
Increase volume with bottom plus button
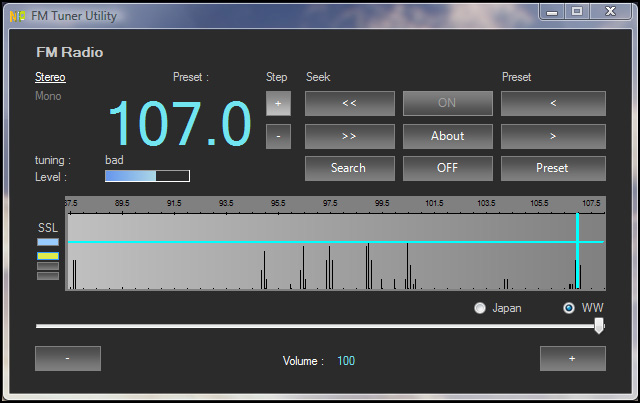point(573,358)
